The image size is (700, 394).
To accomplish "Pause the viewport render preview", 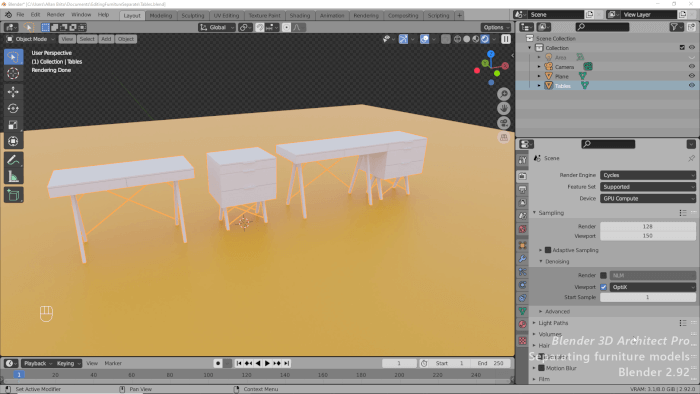I will coord(505,39).
